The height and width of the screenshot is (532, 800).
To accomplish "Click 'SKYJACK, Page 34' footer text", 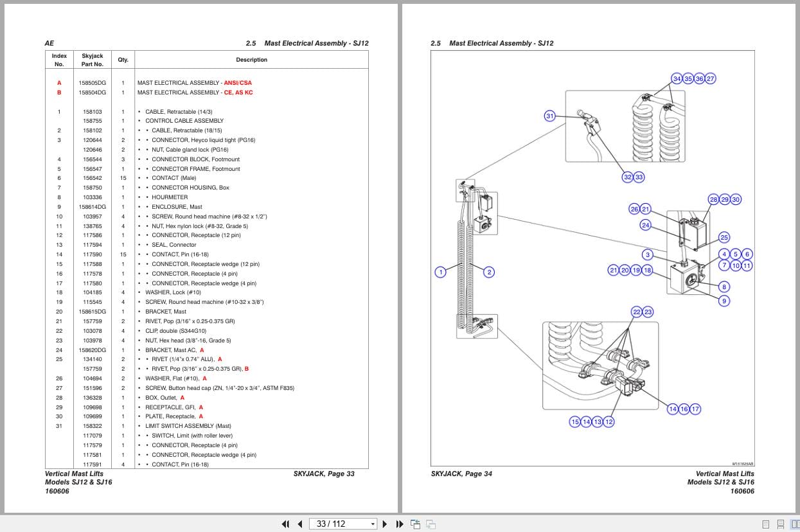I will (461, 474).
